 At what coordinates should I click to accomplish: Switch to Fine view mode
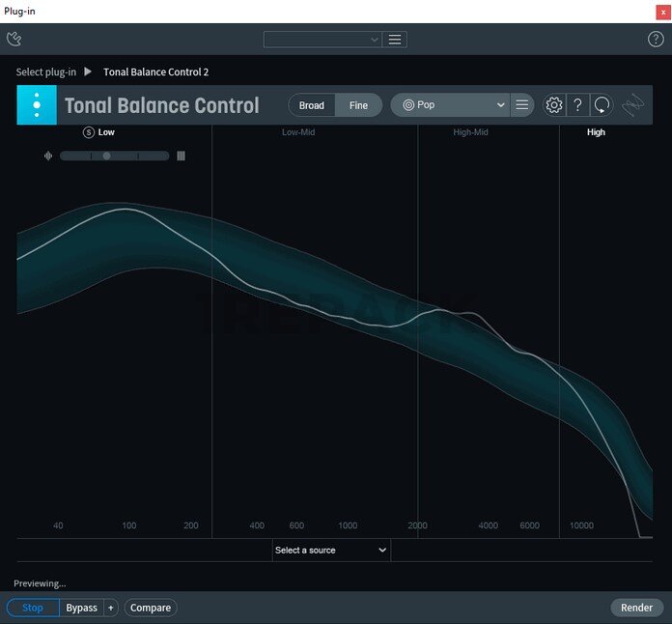tap(358, 105)
